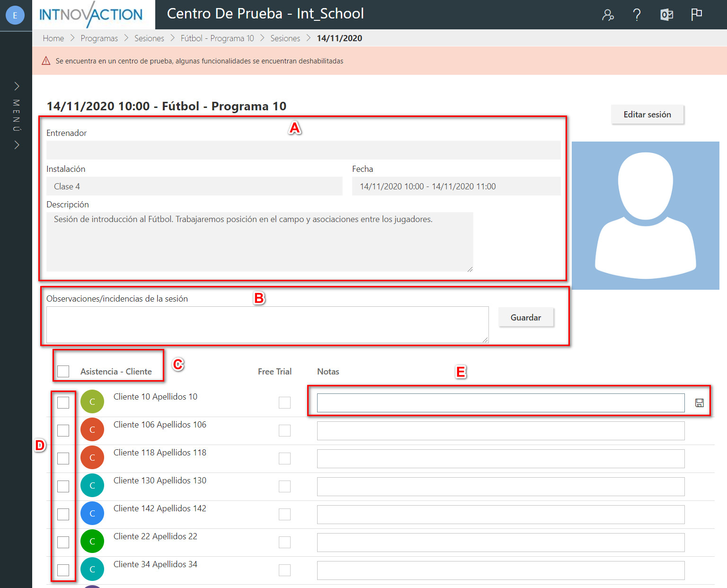
Task: Click Notas field for Cliente 130
Action: [501, 487]
